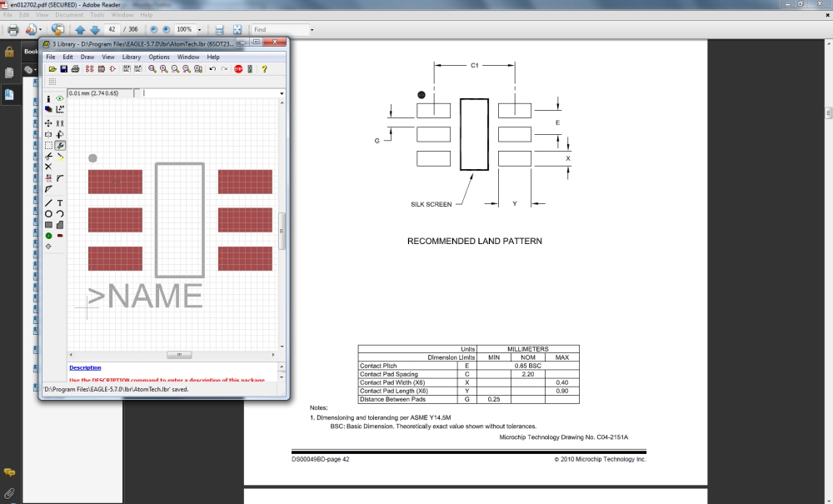Expand the EAGLE command history dropdown

282,93
